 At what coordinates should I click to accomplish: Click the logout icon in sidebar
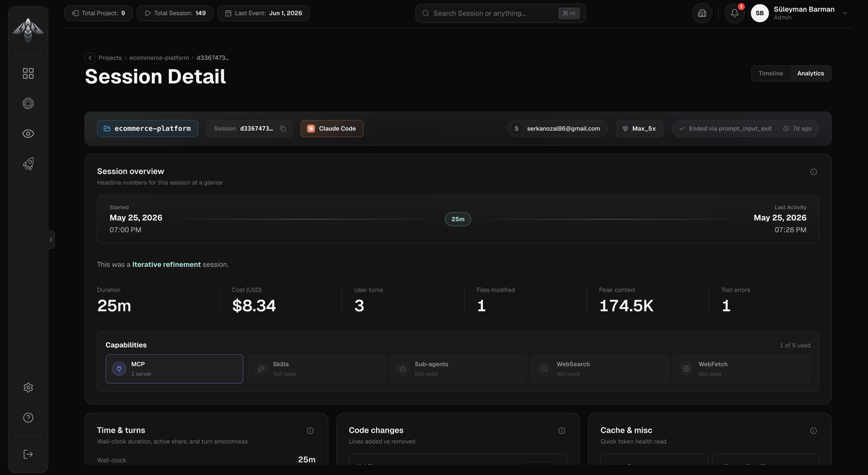28,454
